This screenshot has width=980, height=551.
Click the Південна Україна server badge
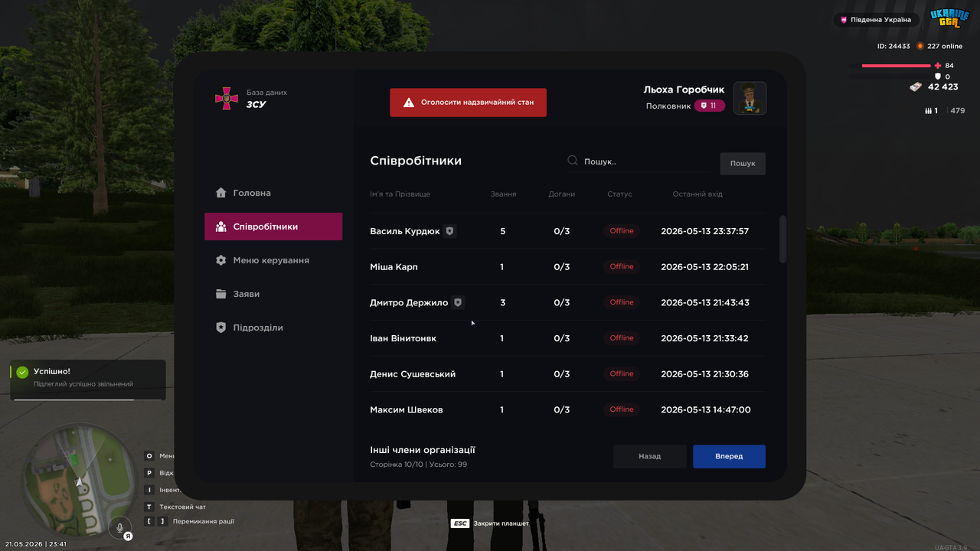(877, 20)
